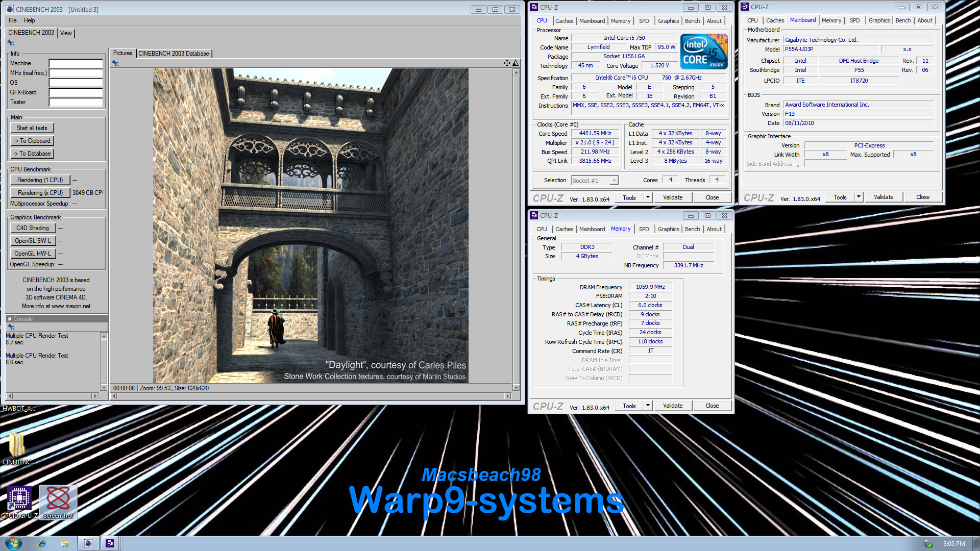Click the 3049 CB-CPU score value
The image size is (980, 551).
pos(87,193)
